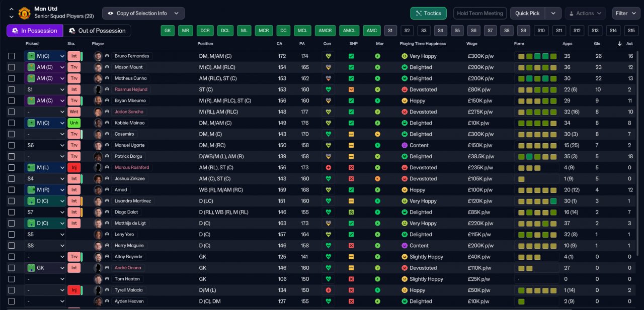Click Joshua Zirkzee's single form square
Screen dimensions: 644x310
click(521, 179)
